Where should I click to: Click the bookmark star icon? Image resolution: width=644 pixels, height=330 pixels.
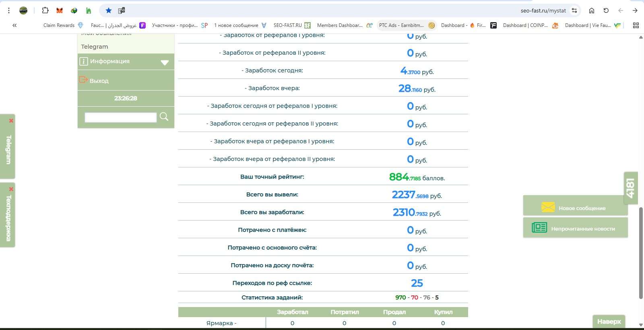[108, 10]
